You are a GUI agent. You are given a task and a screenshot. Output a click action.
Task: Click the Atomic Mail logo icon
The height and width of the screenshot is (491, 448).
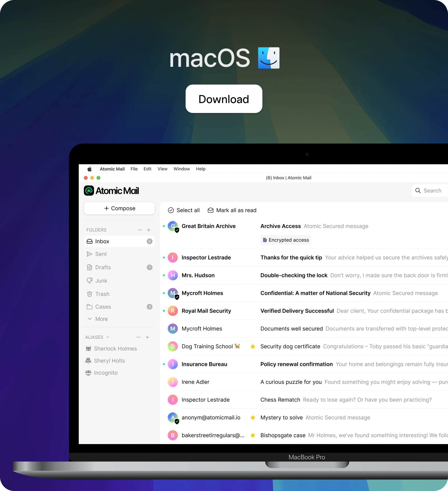tap(89, 190)
